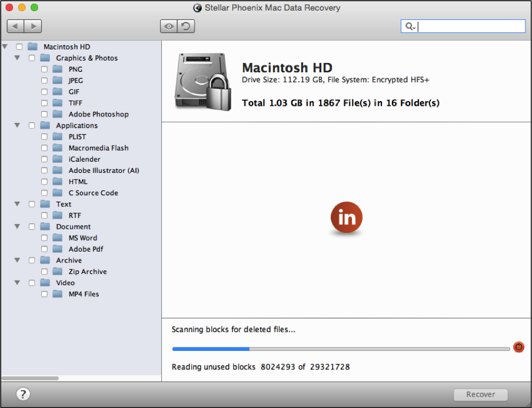This screenshot has width=532, height=408.
Task: Select the PNG tree item label
Action: (x=75, y=69)
